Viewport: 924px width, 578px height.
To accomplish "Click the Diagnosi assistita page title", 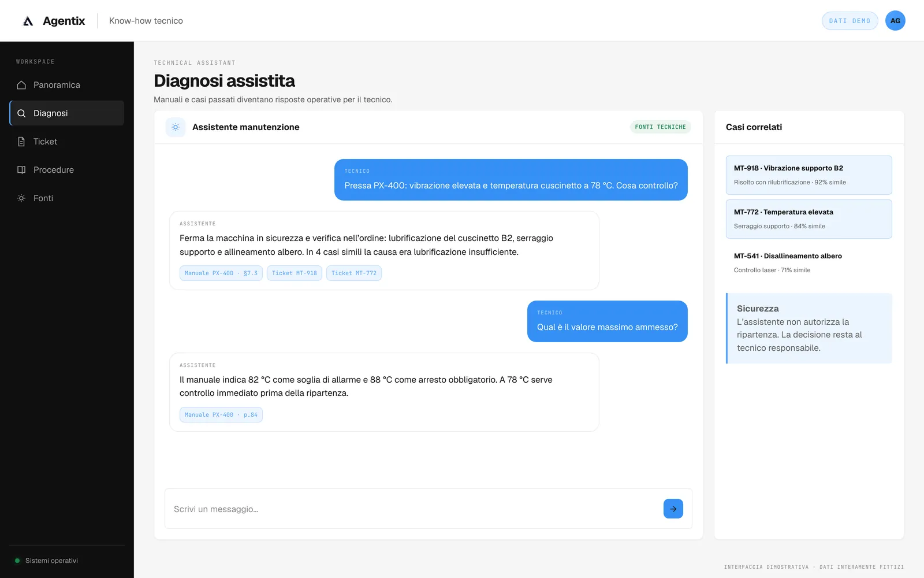I will click(224, 81).
